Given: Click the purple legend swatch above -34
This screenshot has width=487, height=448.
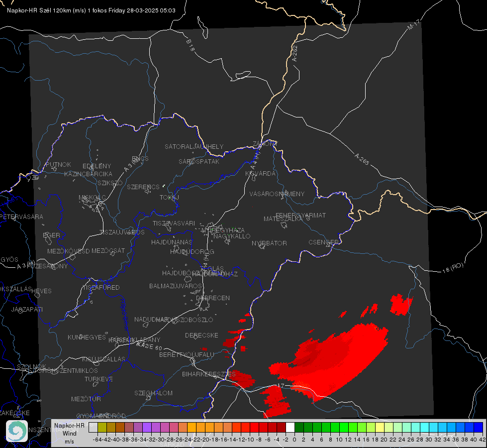Looking at the screenshot, I should [x=147, y=428].
